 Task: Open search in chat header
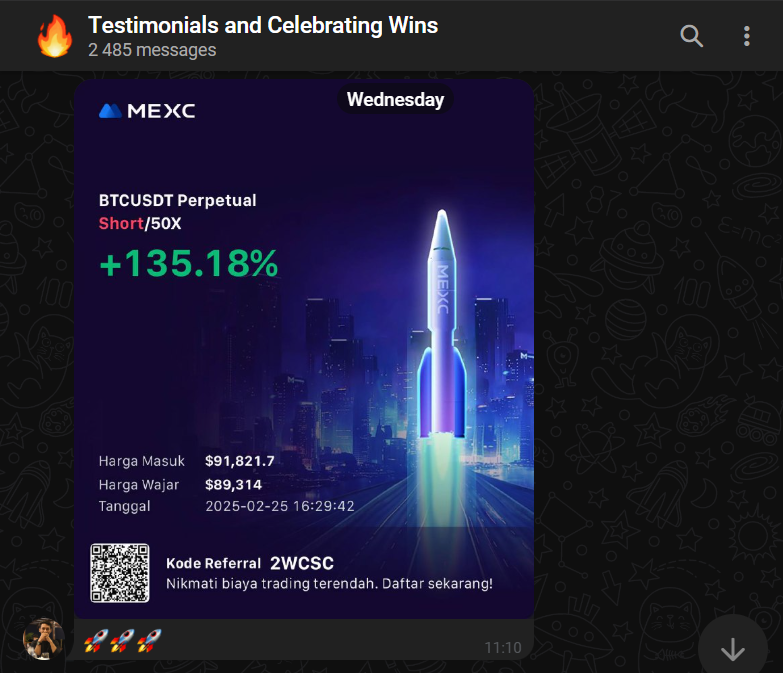coord(692,36)
